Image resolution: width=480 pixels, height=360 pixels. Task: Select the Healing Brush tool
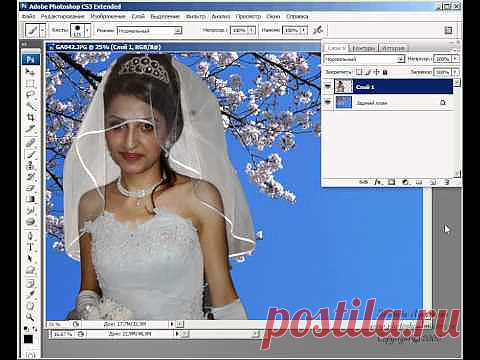tap(30, 143)
